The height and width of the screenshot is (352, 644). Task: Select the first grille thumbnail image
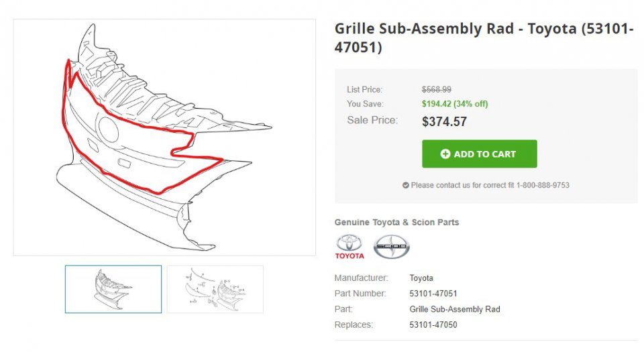113,289
